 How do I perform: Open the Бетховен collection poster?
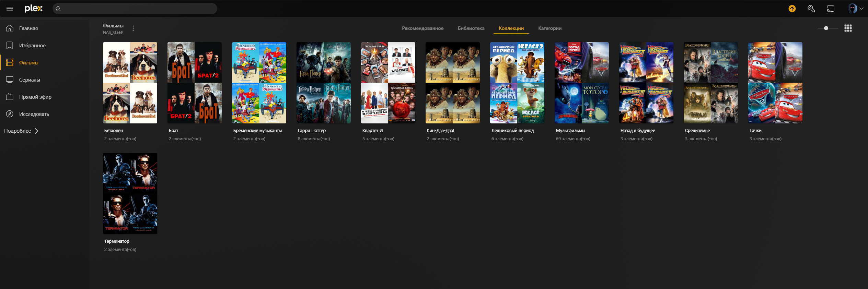130,83
